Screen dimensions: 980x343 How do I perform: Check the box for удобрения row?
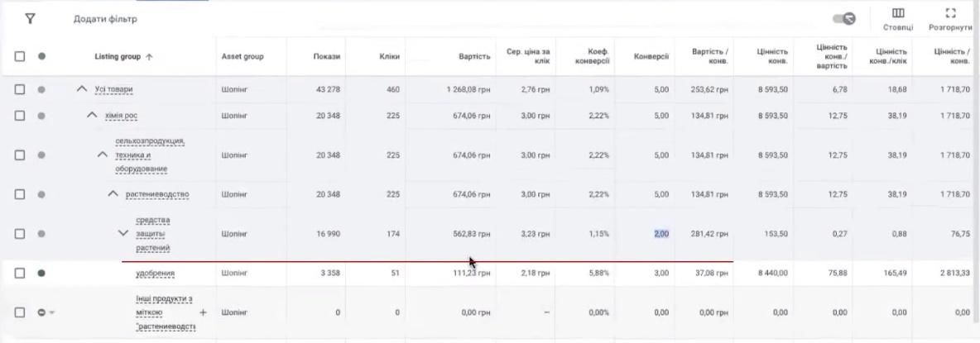[21, 274]
